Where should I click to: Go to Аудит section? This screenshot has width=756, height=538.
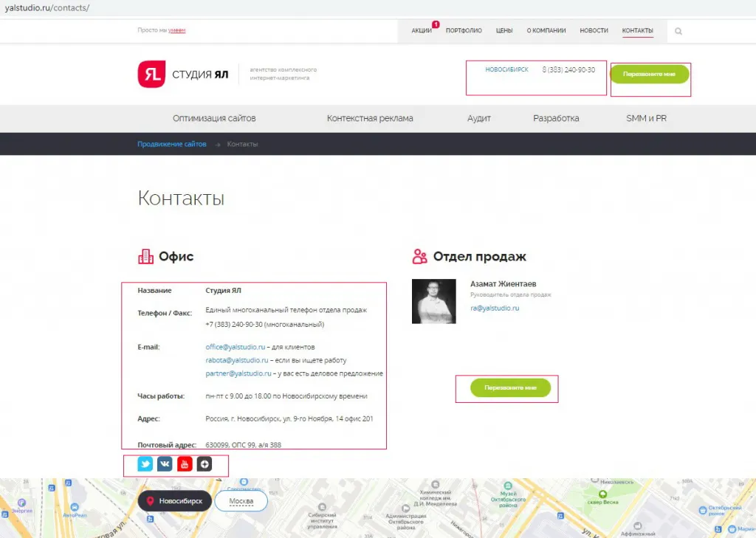tap(478, 118)
